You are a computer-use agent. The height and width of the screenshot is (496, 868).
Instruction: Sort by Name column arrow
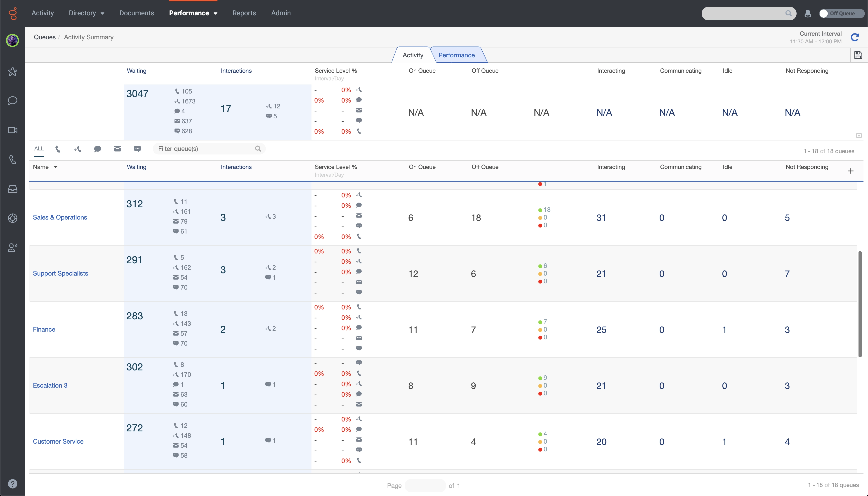pyautogui.click(x=56, y=167)
